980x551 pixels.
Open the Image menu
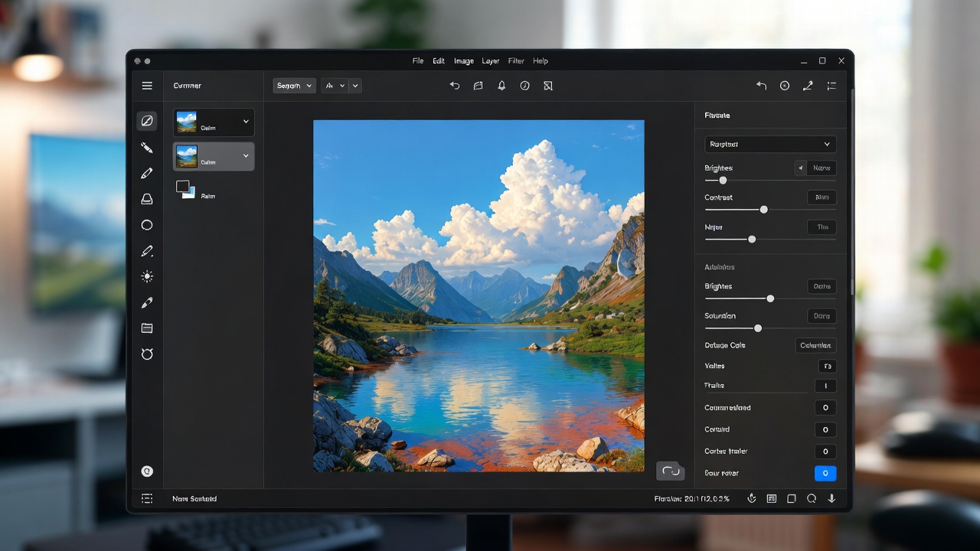pyautogui.click(x=464, y=60)
